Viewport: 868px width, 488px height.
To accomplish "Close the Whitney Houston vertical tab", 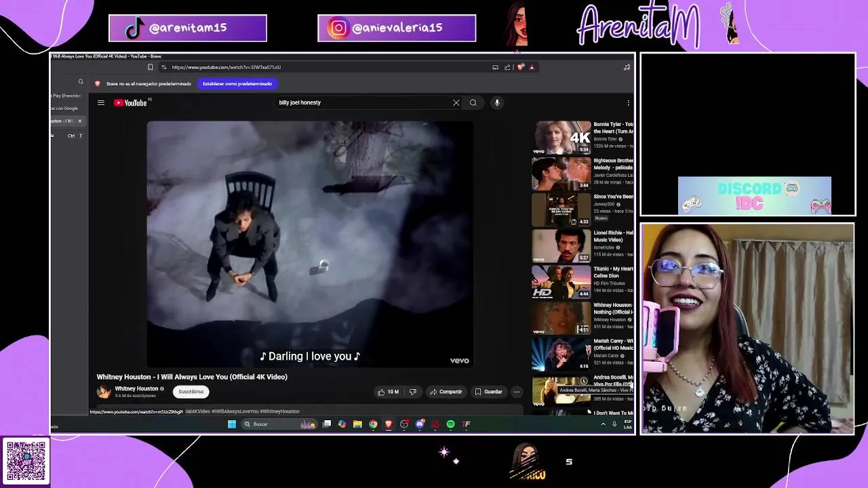I will (x=79, y=121).
